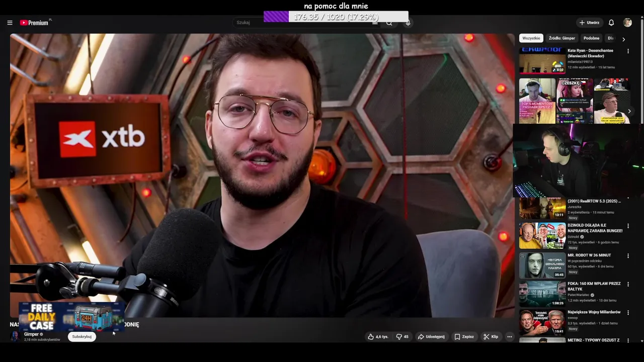Open options for MR. ROBOT video
The image size is (644, 362).
628,256
